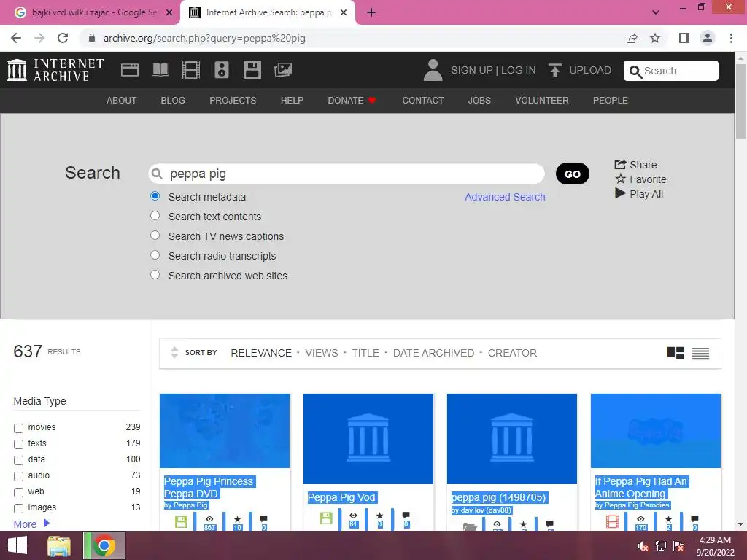
Task: Share this page from address bar
Action: (x=632, y=38)
